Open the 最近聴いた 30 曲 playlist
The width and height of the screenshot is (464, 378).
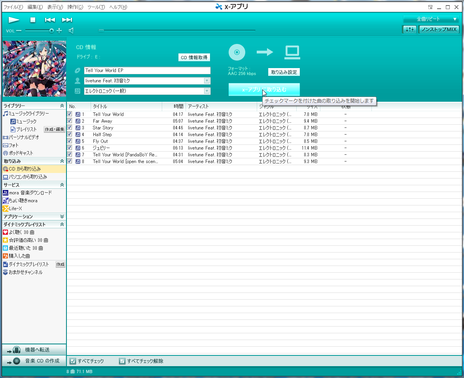point(23,248)
